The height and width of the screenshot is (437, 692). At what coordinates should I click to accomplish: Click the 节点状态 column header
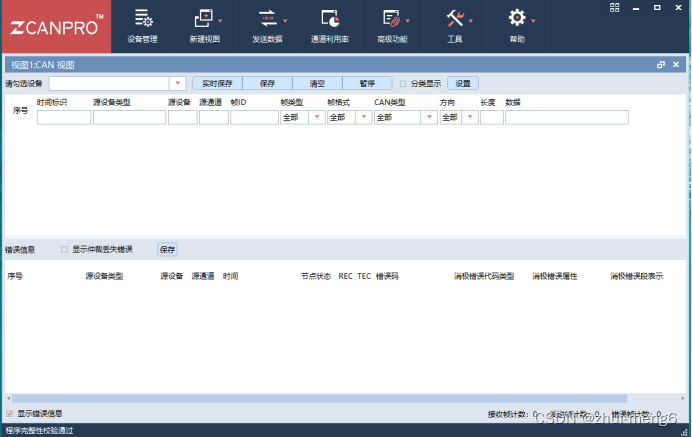point(316,276)
